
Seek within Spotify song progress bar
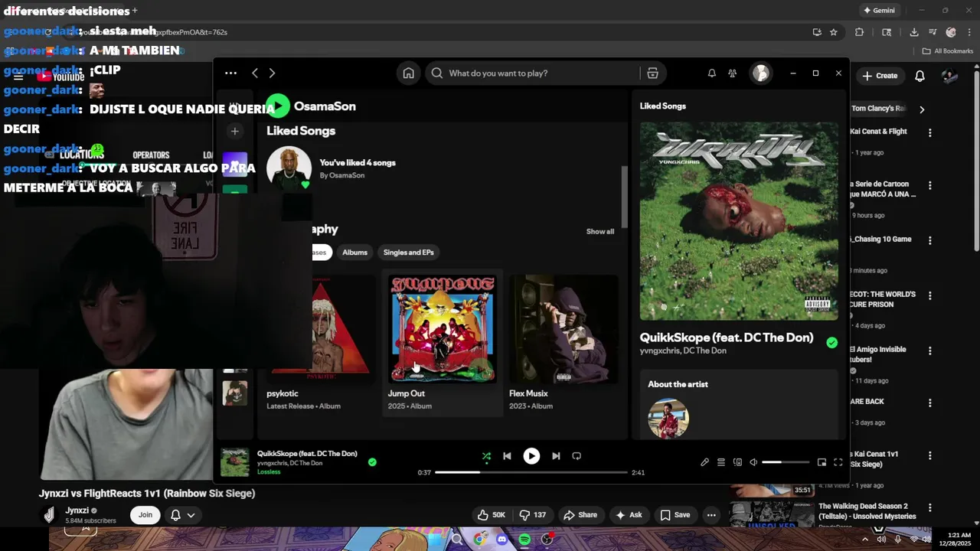click(531, 472)
